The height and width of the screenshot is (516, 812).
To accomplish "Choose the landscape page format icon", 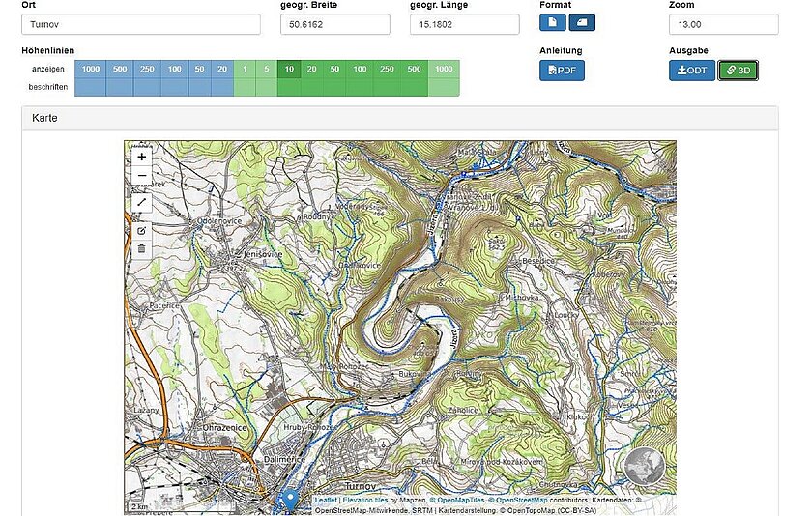I will coord(582,23).
